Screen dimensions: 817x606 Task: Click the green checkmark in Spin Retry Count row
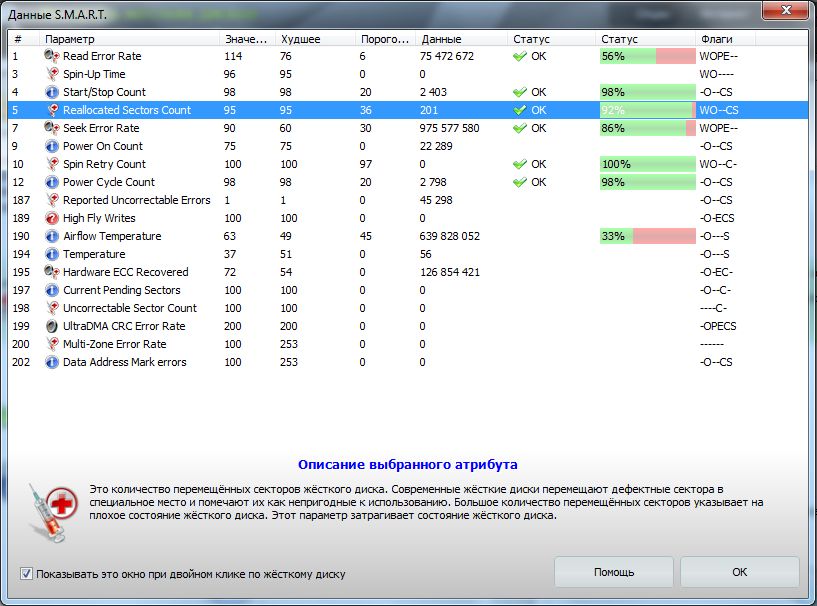(x=520, y=164)
